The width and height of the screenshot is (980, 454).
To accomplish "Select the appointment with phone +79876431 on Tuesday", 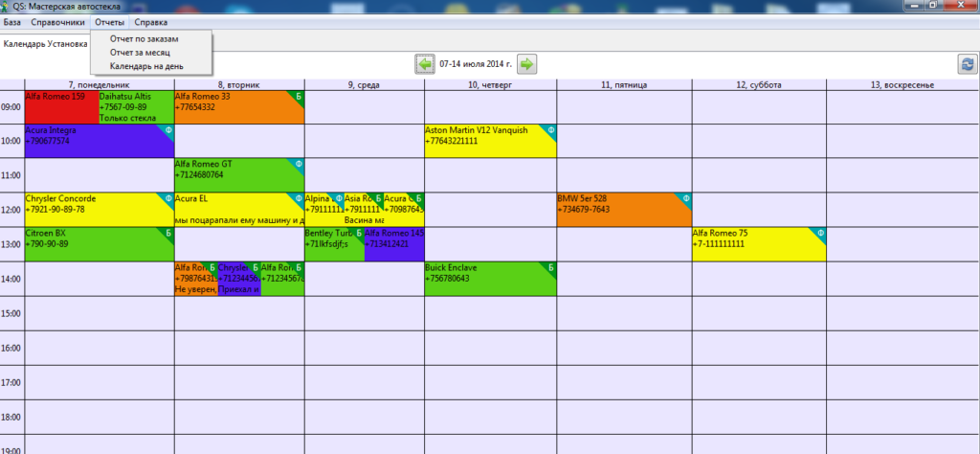I will tap(196, 279).
